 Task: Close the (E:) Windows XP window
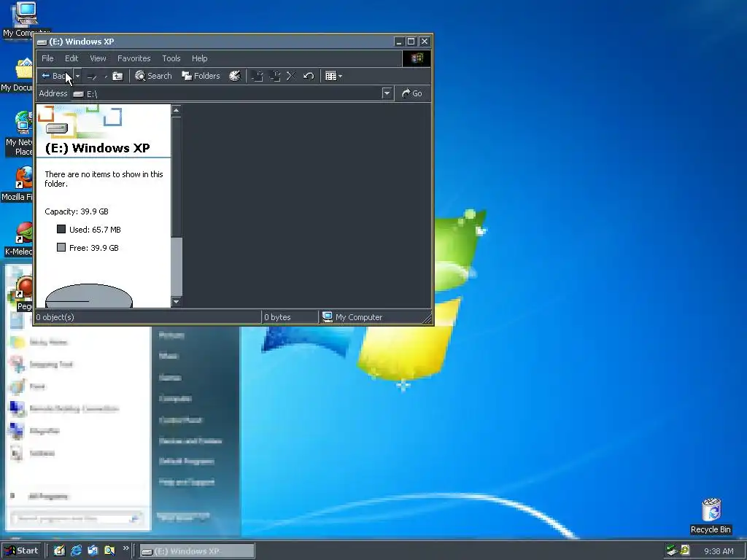click(424, 42)
